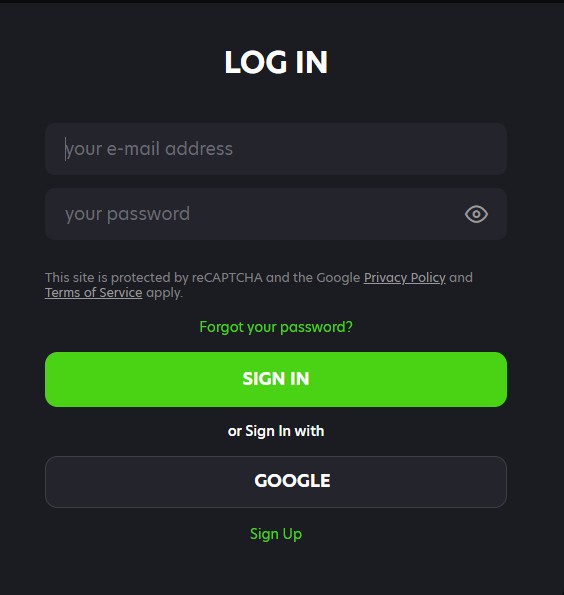The image size is (564, 595).
Task: Click the 'Forgot your password?' link
Action: [x=276, y=327]
